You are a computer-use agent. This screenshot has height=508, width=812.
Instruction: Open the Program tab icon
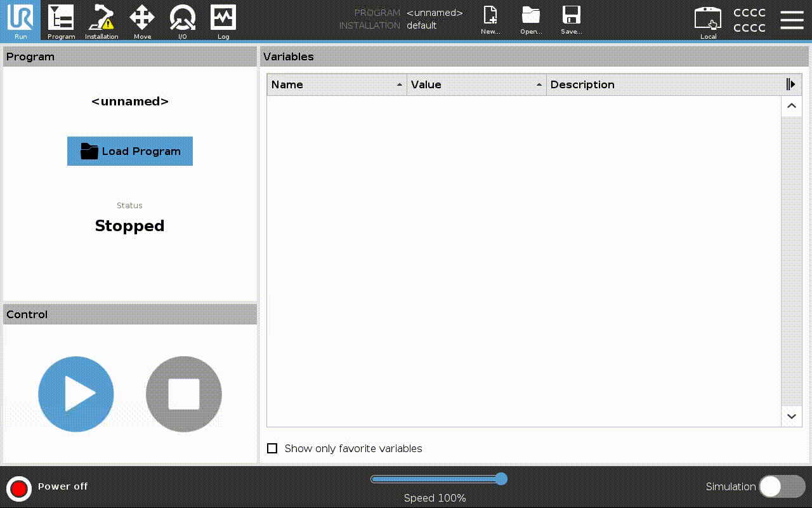pyautogui.click(x=61, y=20)
